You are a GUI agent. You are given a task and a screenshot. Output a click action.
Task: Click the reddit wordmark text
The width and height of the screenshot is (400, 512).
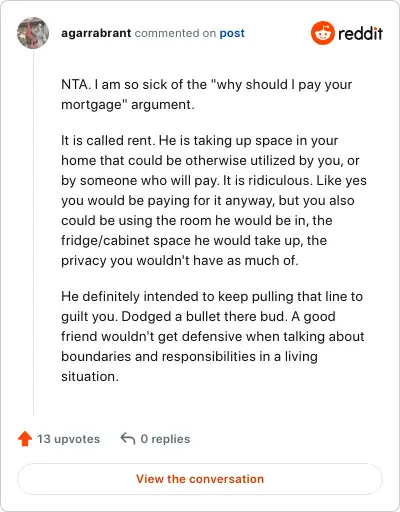tap(360, 33)
